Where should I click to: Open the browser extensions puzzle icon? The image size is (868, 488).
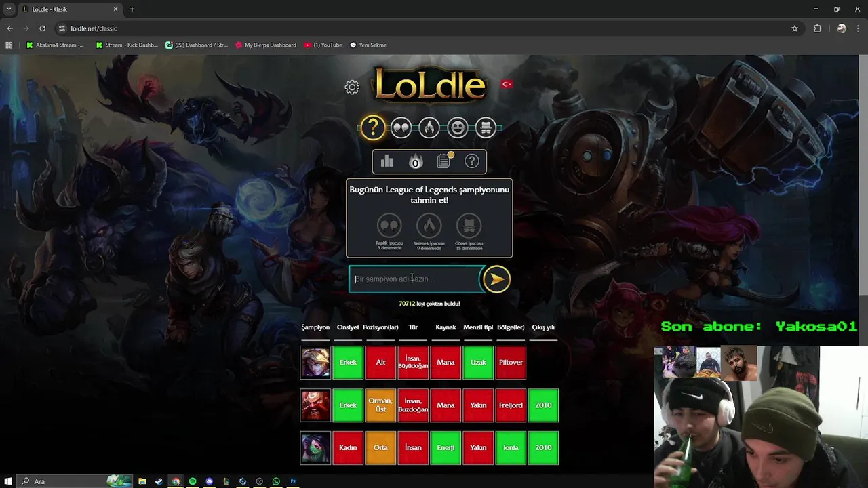click(817, 28)
